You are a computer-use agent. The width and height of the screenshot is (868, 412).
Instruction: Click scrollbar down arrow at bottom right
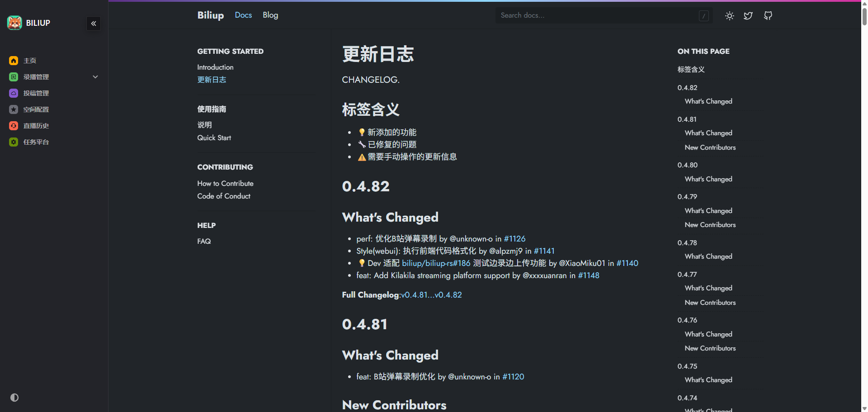point(864,408)
